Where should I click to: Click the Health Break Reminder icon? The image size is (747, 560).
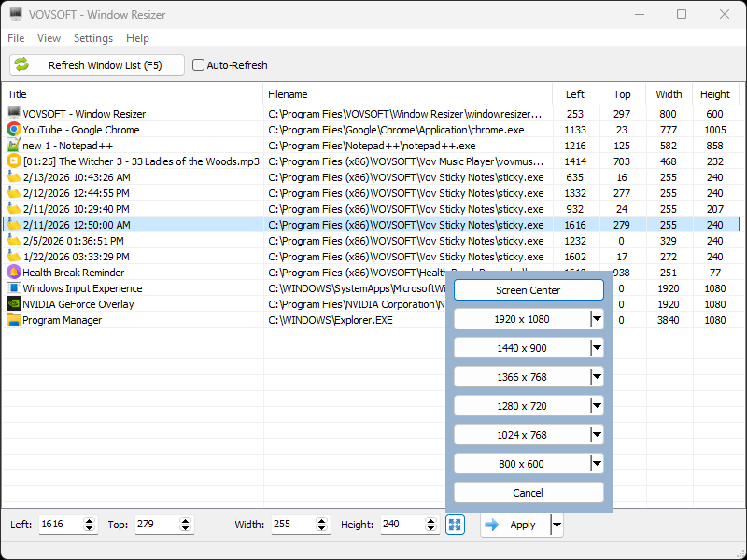pyautogui.click(x=13, y=273)
